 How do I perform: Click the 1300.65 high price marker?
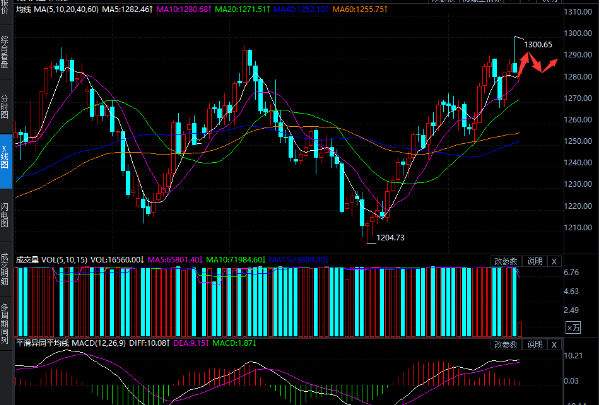538,44
